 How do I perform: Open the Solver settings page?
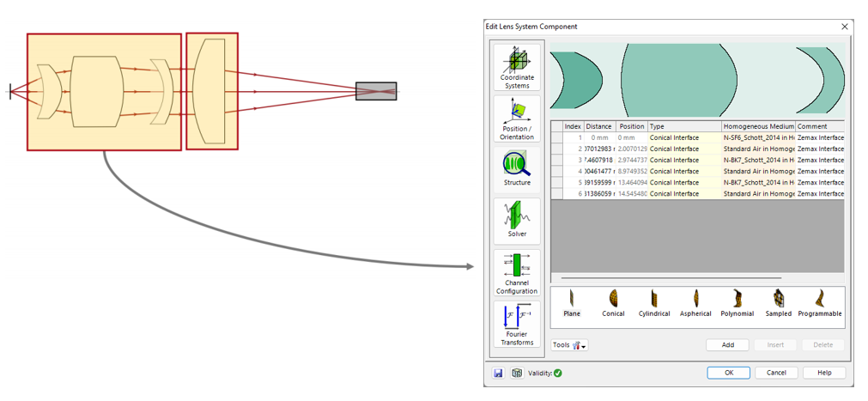click(517, 221)
